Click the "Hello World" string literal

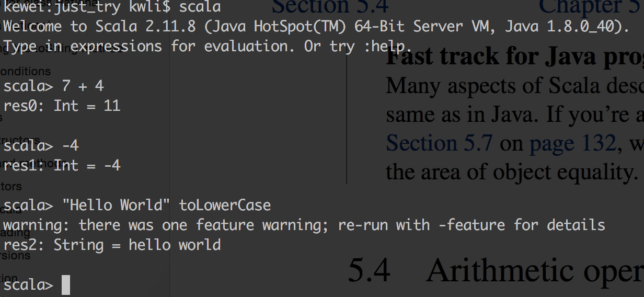(x=116, y=205)
